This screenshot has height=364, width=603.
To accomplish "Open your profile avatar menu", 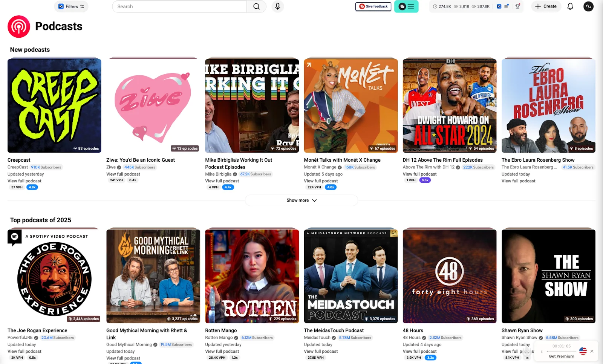I will pyautogui.click(x=588, y=6).
